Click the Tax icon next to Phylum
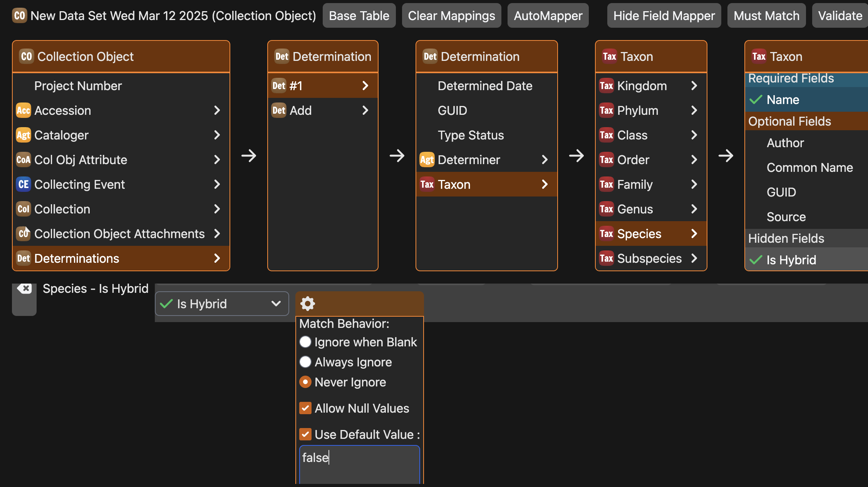 607,110
